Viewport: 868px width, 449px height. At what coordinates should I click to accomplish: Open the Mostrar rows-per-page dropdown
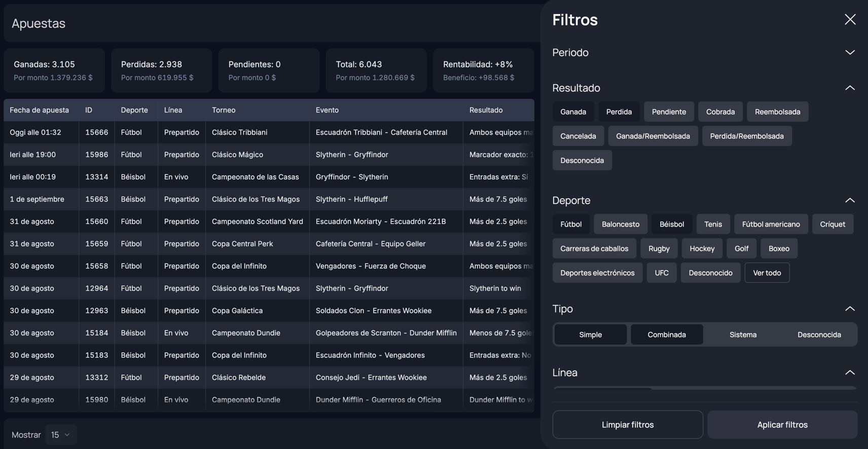pos(61,435)
